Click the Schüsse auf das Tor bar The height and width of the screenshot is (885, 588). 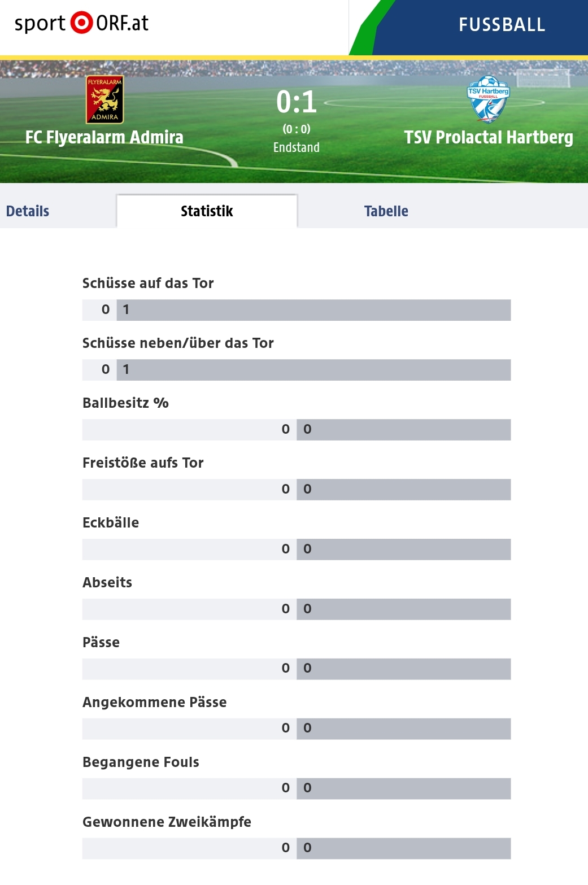pyautogui.click(x=297, y=310)
